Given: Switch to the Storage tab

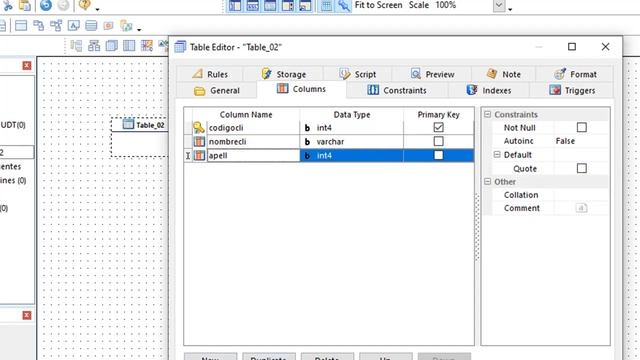Looking at the screenshot, I should click(x=284, y=74).
